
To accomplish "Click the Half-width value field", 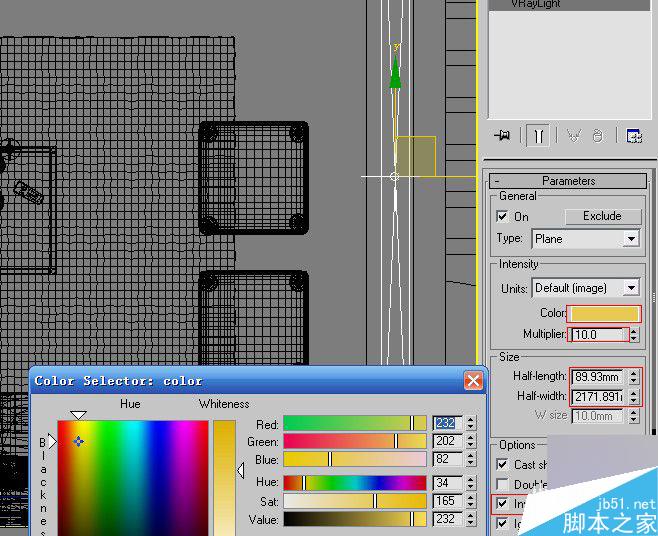I will tap(598, 396).
